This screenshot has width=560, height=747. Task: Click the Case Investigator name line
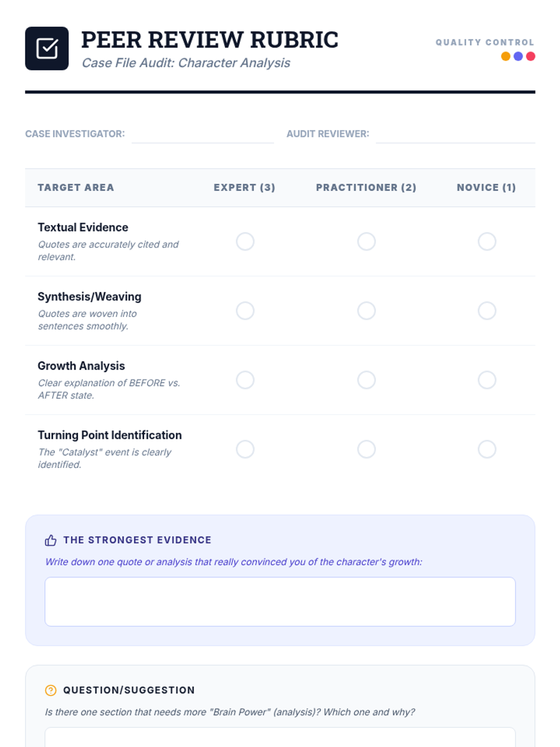[x=203, y=136]
